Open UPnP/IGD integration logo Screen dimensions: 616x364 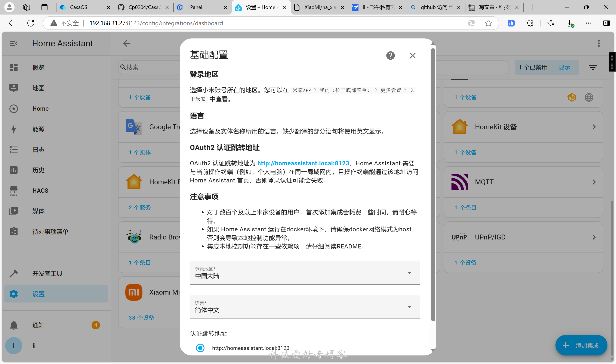pos(459,237)
